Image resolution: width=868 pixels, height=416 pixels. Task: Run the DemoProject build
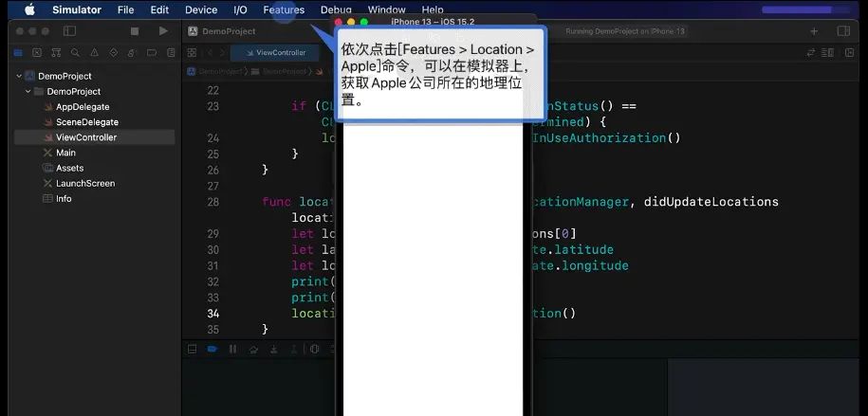[163, 31]
